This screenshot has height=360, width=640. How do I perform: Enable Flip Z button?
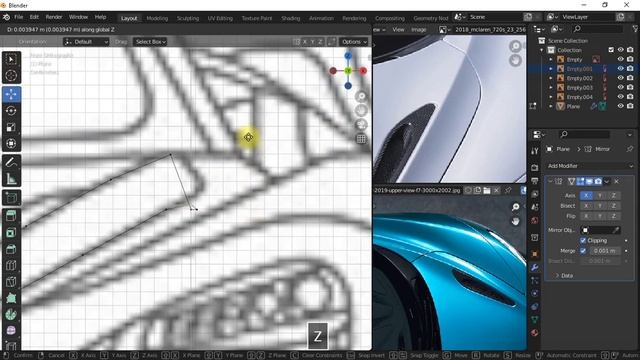click(x=613, y=216)
